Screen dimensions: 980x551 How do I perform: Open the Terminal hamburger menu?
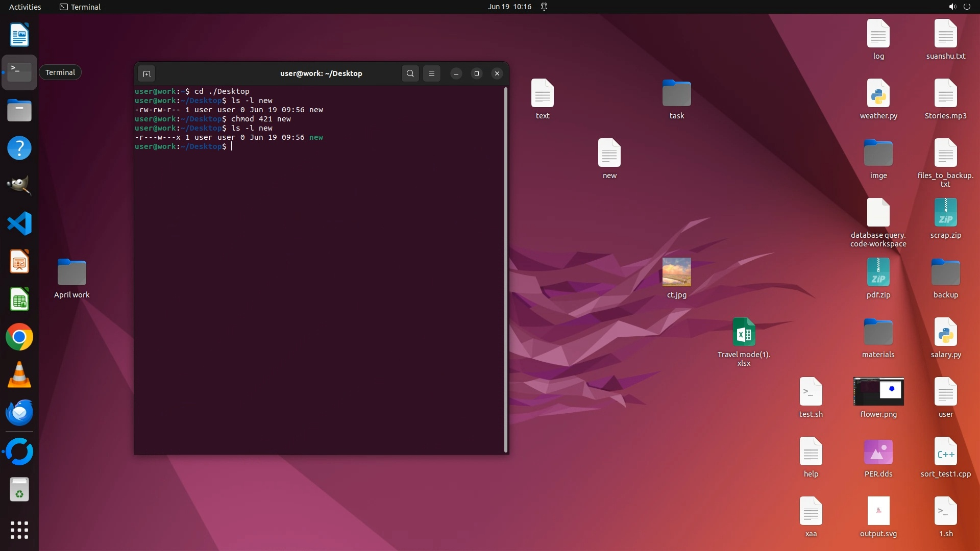point(432,73)
